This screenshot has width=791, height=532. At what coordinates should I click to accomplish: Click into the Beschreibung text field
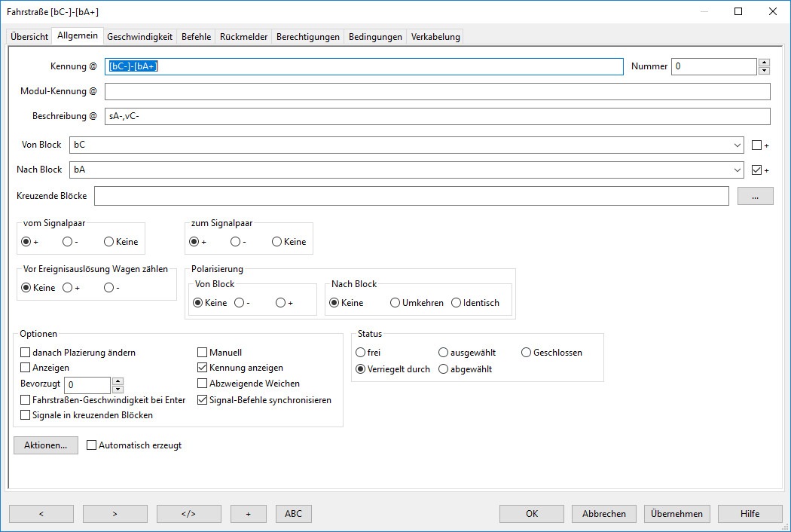click(437, 116)
